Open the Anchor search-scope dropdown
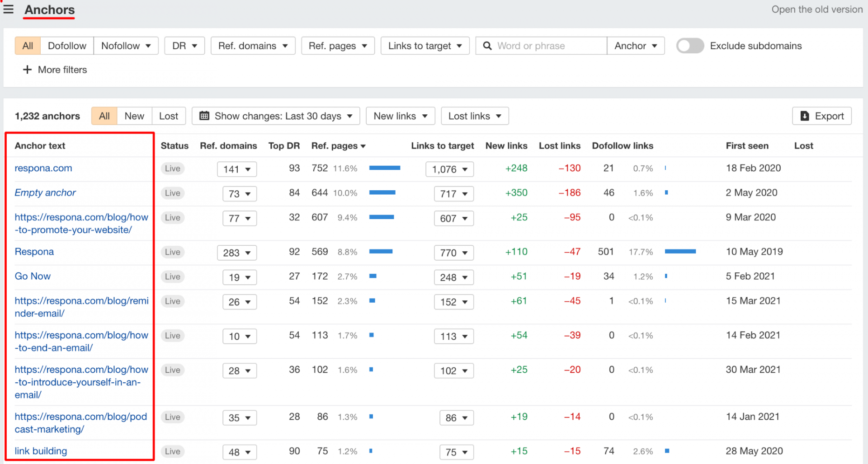 636,46
